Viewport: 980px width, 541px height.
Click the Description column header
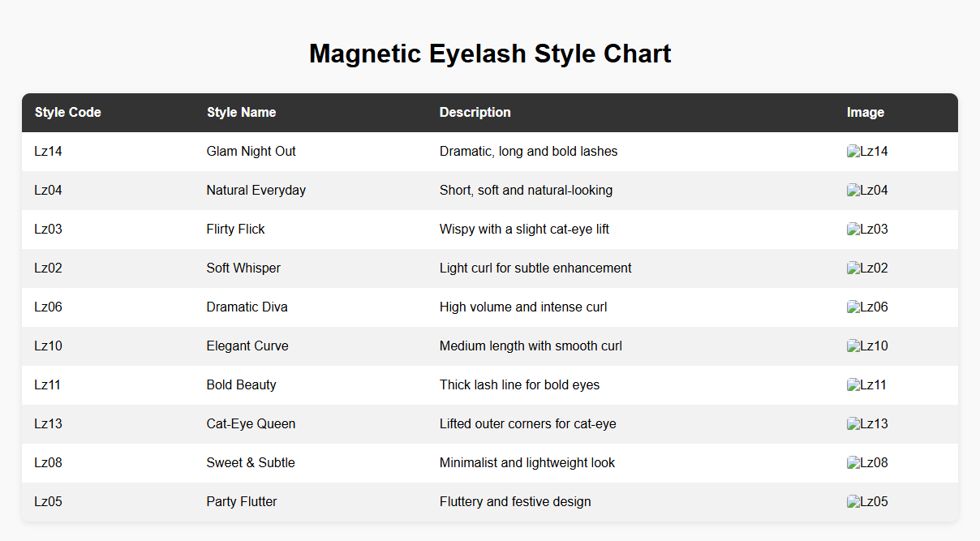475,113
